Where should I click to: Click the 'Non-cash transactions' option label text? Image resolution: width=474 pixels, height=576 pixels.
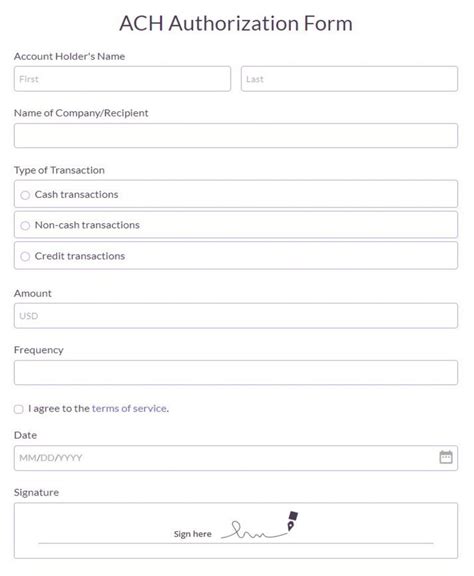(87, 225)
